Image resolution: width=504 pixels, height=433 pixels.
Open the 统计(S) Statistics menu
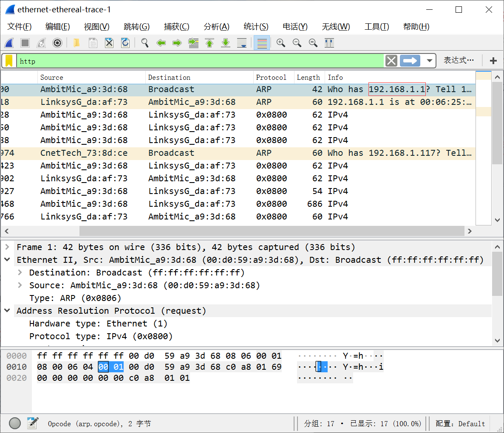[256, 27]
